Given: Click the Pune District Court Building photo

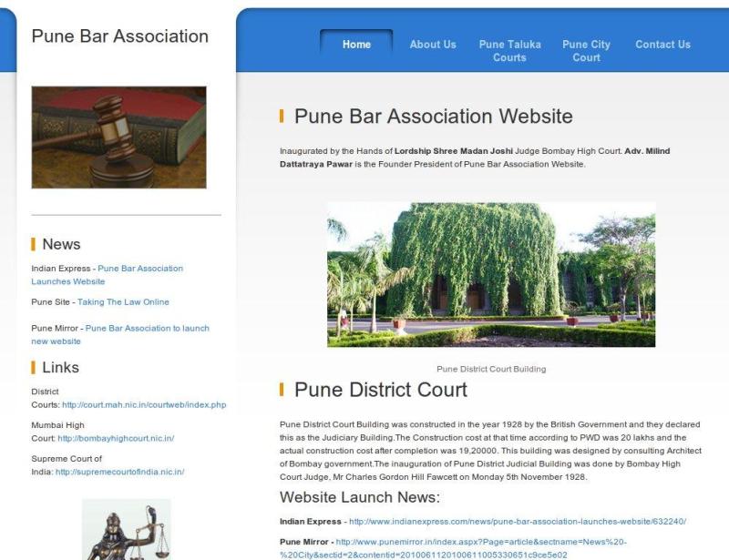Looking at the screenshot, I should click(x=491, y=275).
